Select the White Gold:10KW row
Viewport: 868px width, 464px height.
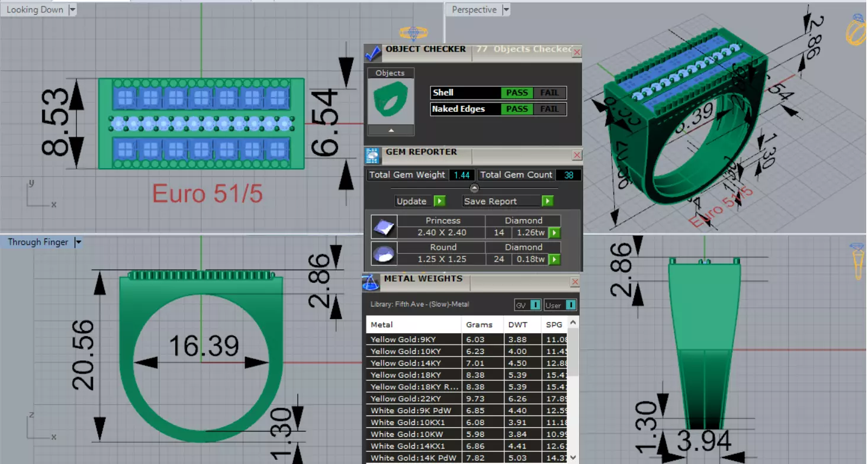(x=467, y=434)
